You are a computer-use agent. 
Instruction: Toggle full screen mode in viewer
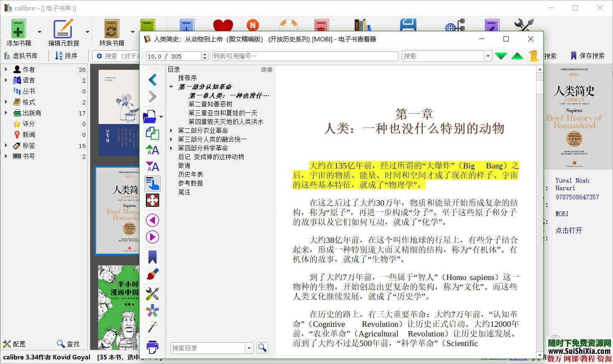[x=153, y=200]
